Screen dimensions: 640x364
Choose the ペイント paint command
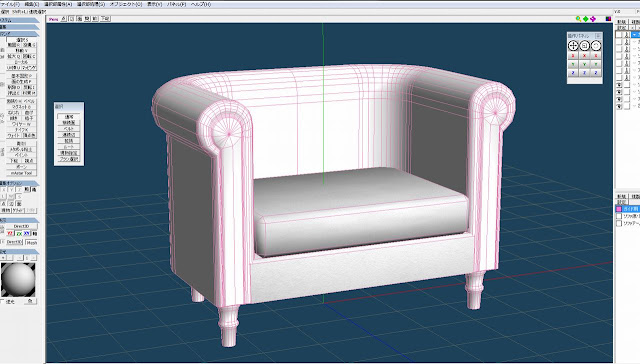pos(21,155)
